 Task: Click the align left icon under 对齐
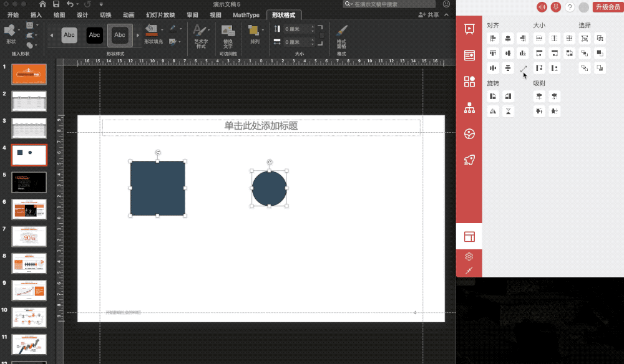click(x=493, y=39)
